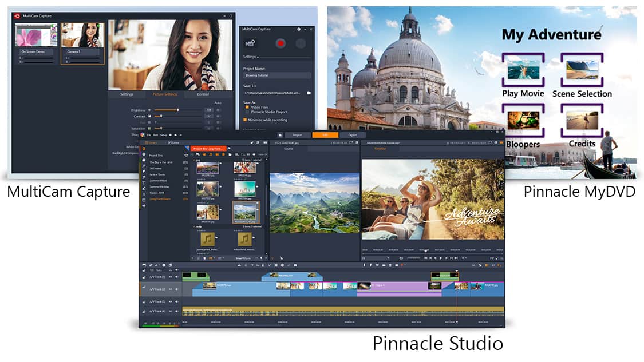Image resolution: width=644 pixels, height=362 pixels.
Task: Hide video of A/V Track (4)
Action: pos(171,312)
